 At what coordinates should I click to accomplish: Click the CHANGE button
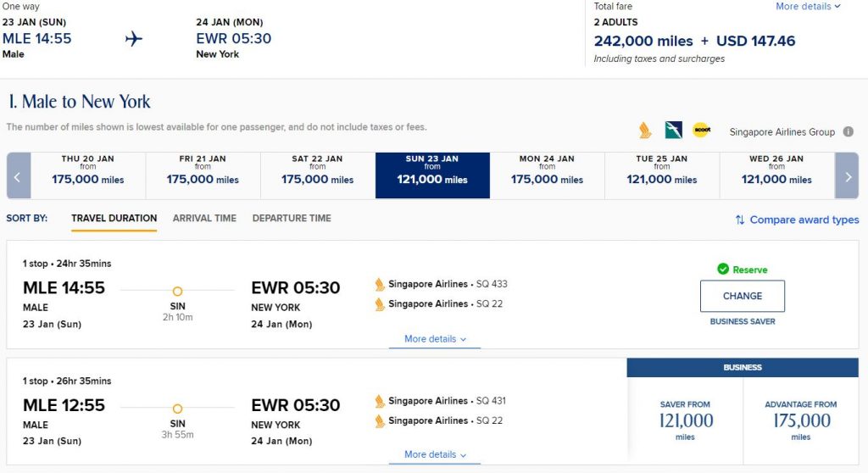743,296
